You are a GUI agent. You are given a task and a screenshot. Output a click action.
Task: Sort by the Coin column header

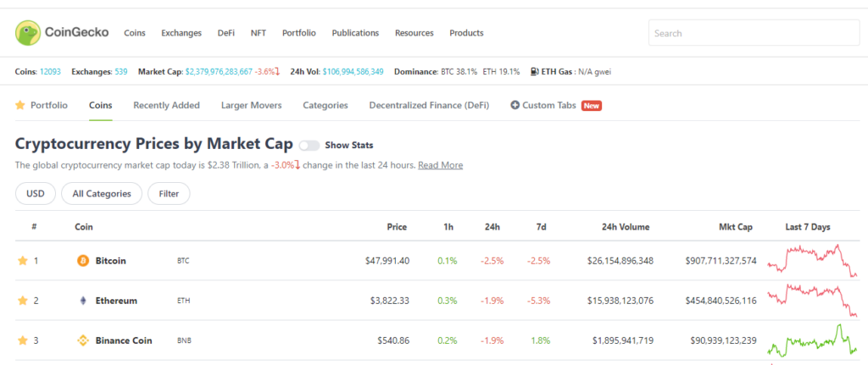(84, 227)
